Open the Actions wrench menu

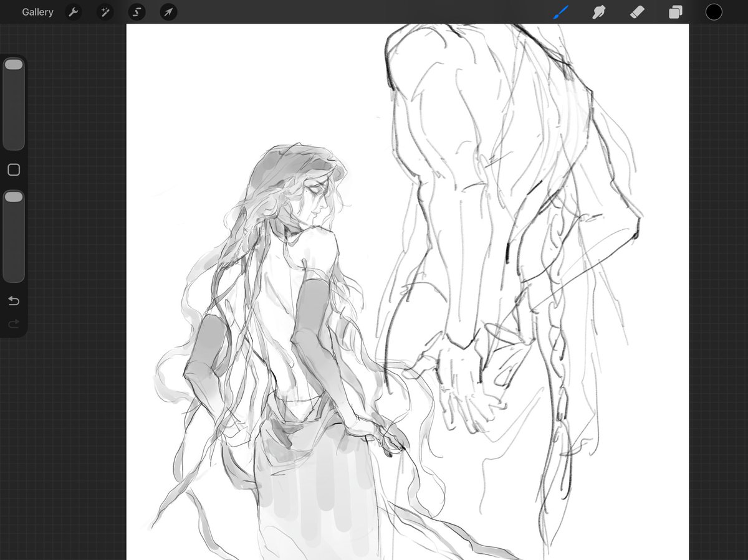pyautogui.click(x=74, y=12)
